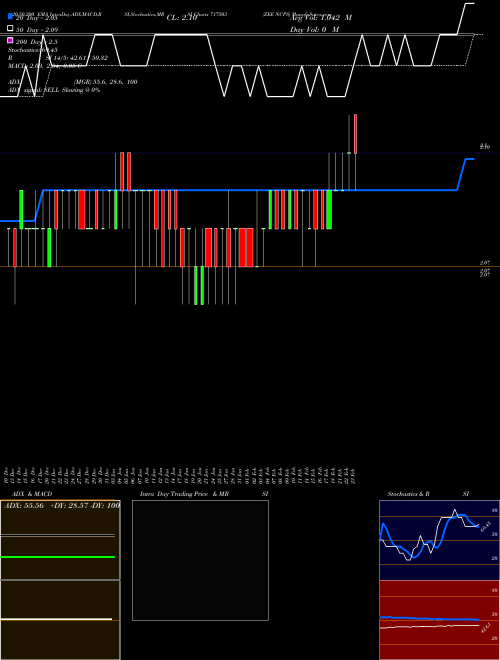Click the red RSI chart panel
Screen dimensions: 500x660
(439, 620)
